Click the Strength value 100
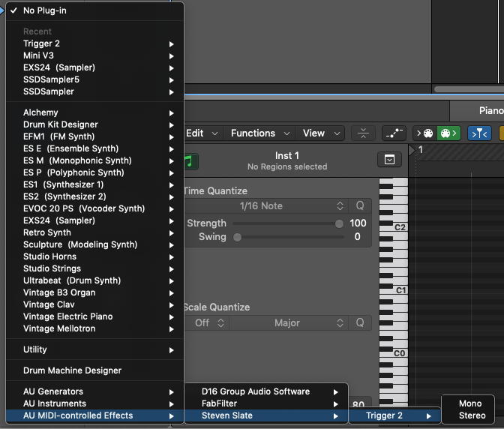The width and height of the screenshot is (504, 429). click(358, 223)
